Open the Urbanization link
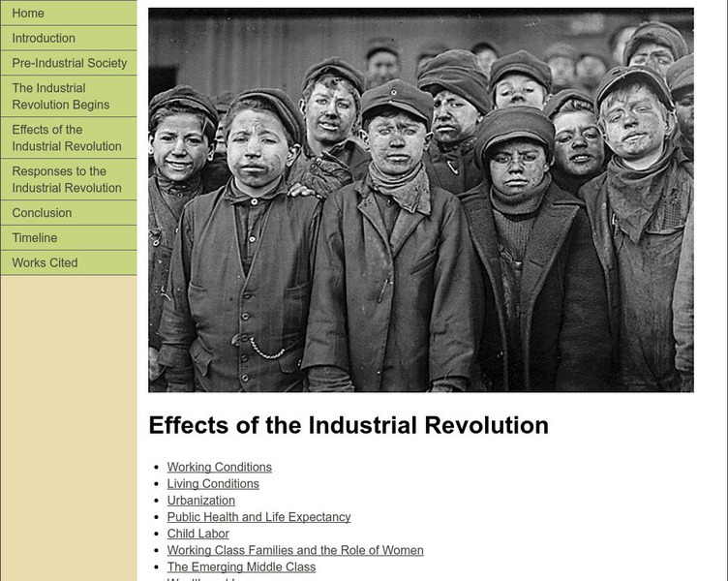 coord(201,501)
